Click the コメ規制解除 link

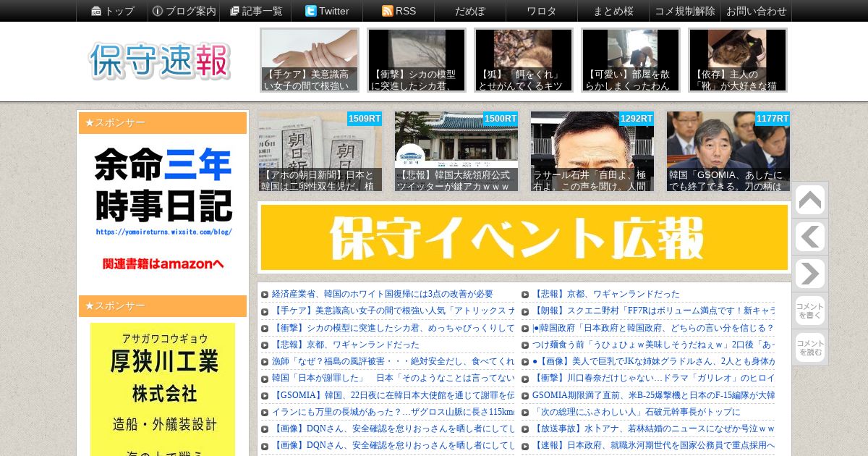[x=685, y=11]
